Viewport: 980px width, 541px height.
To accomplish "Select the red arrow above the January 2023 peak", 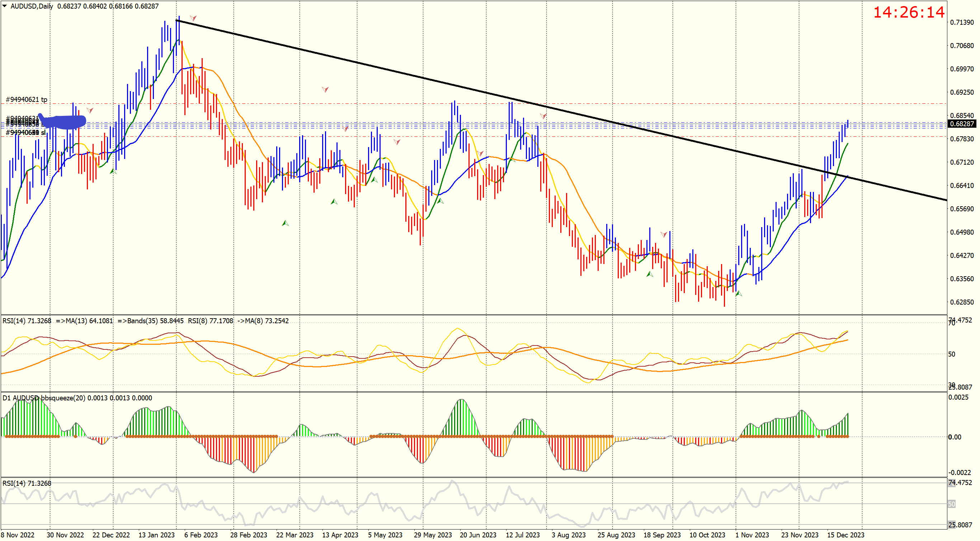I will pyautogui.click(x=193, y=18).
